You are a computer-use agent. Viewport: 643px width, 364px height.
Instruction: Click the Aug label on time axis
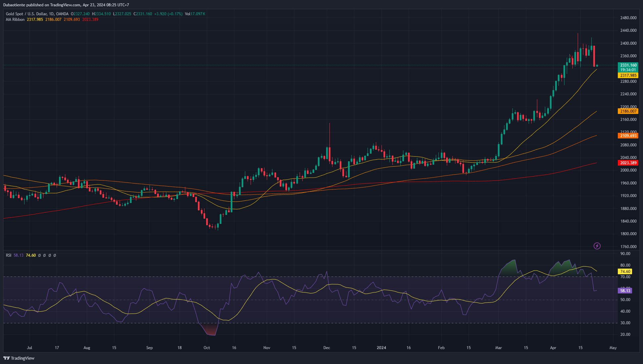[87, 348]
